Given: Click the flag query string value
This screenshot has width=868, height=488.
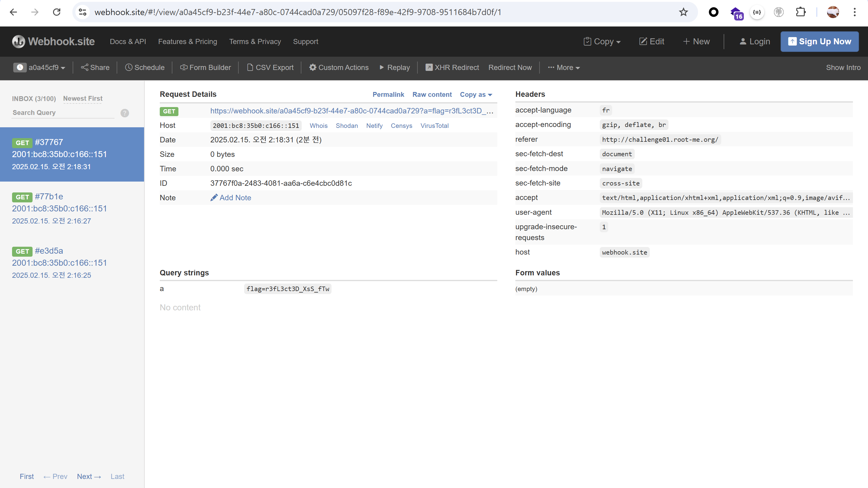Looking at the screenshot, I should click(x=288, y=289).
